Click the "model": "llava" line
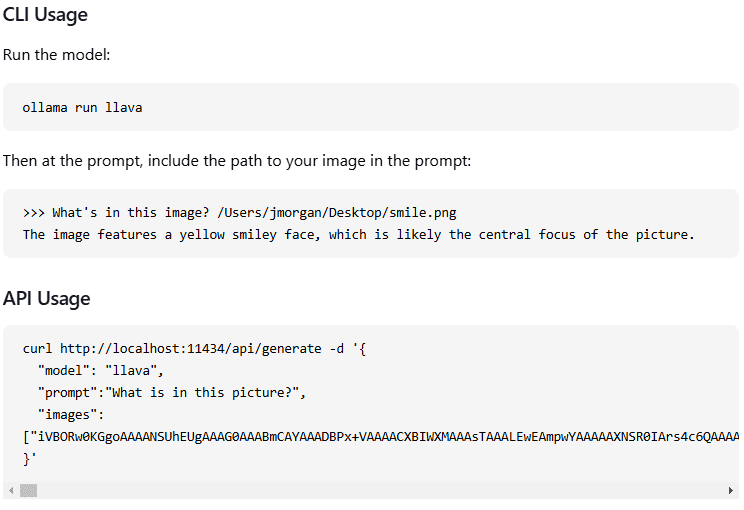Image resolution: width=744 pixels, height=510 pixels. (x=101, y=371)
